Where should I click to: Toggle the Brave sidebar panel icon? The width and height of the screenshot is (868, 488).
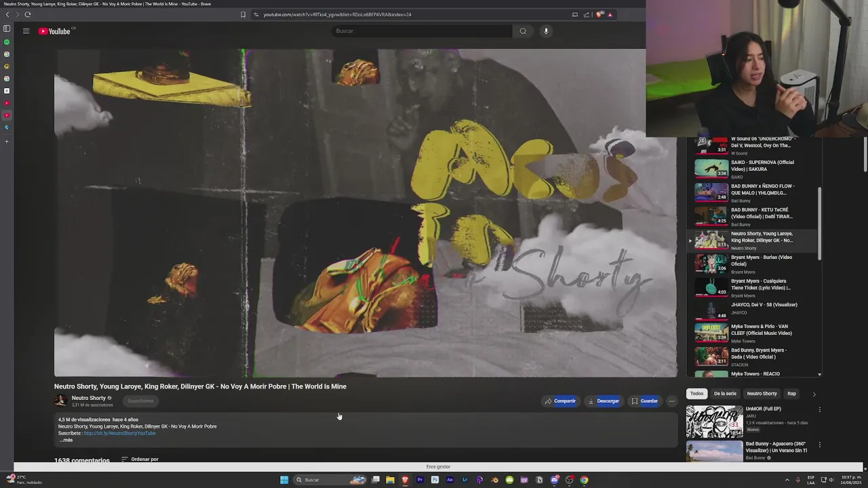point(7,28)
